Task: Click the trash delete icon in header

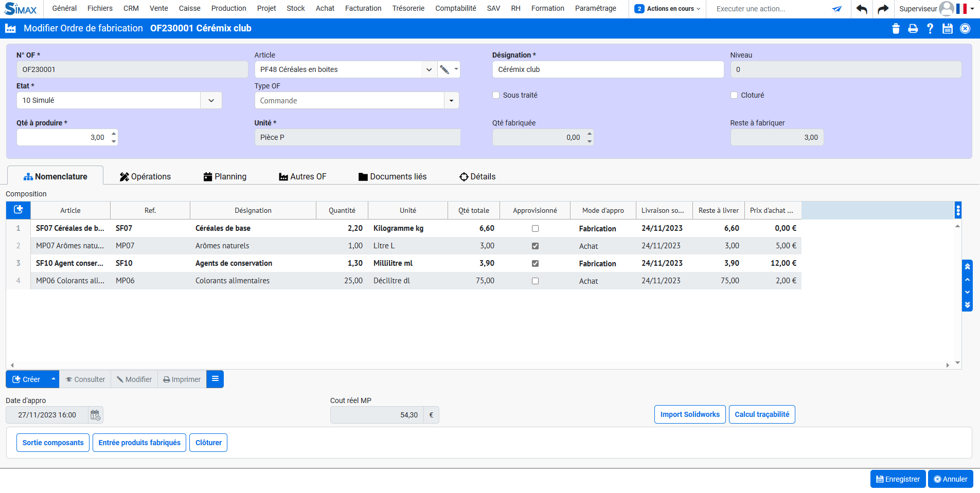Action: click(x=896, y=29)
